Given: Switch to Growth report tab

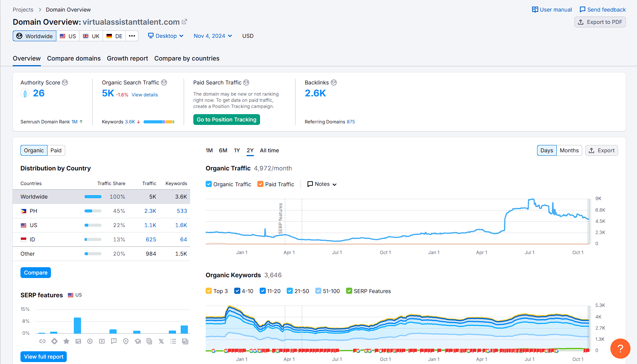Looking at the screenshot, I should tap(127, 59).
